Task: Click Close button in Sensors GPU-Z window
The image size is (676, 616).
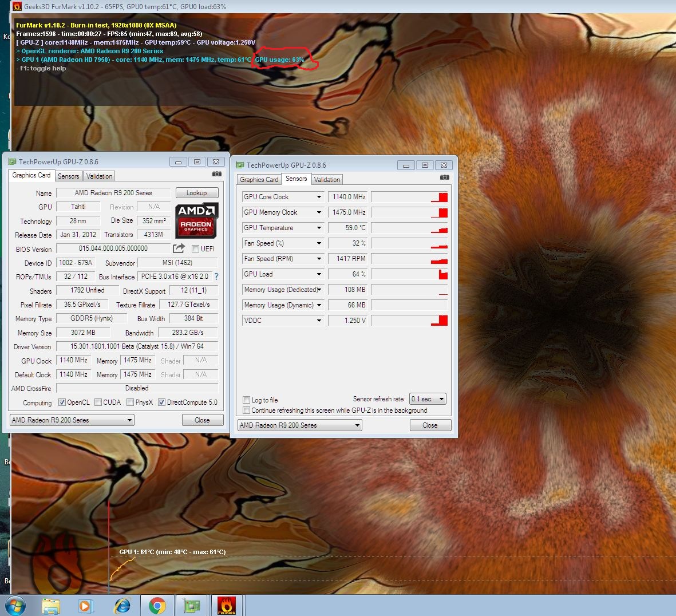Action: tap(430, 425)
